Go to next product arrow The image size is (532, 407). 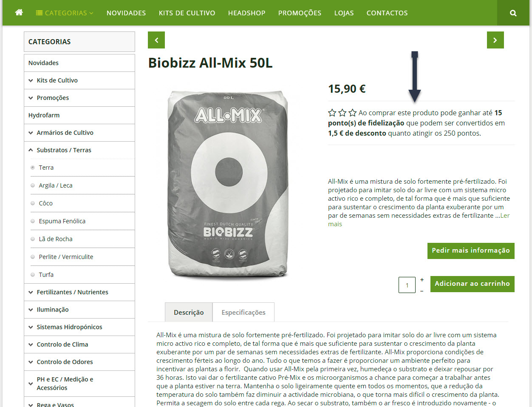pos(495,40)
